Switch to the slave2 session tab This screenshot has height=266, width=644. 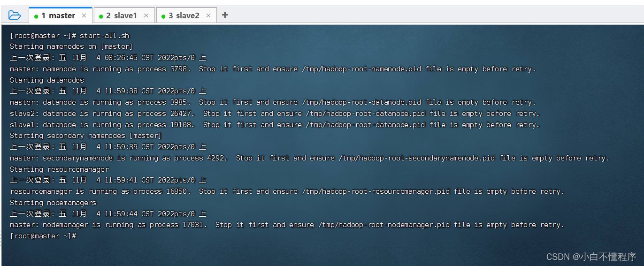click(186, 15)
